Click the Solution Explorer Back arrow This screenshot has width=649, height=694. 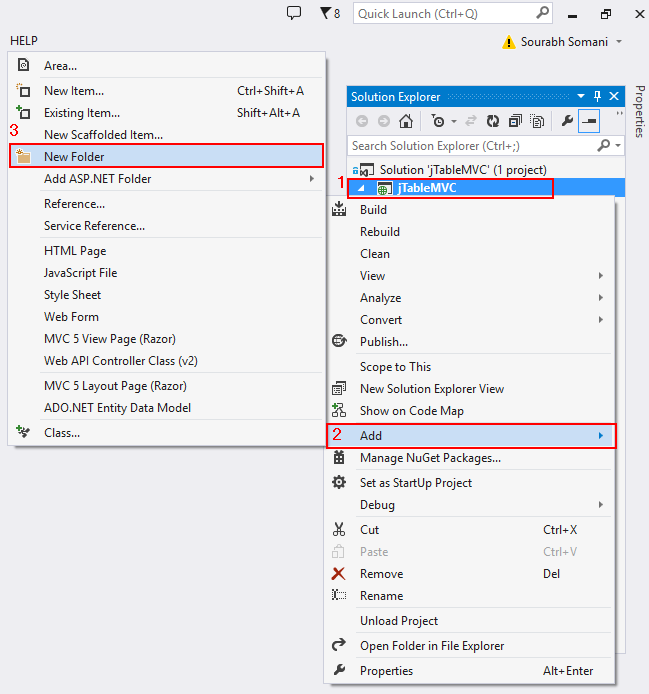pos(362,121)
